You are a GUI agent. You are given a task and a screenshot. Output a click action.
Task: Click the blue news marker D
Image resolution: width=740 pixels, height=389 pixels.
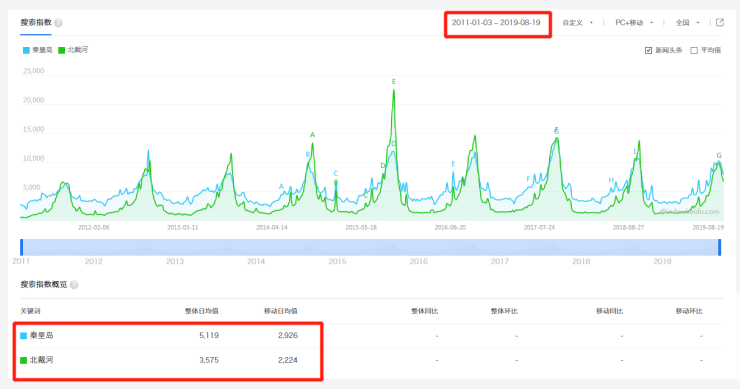pos(394,144)
